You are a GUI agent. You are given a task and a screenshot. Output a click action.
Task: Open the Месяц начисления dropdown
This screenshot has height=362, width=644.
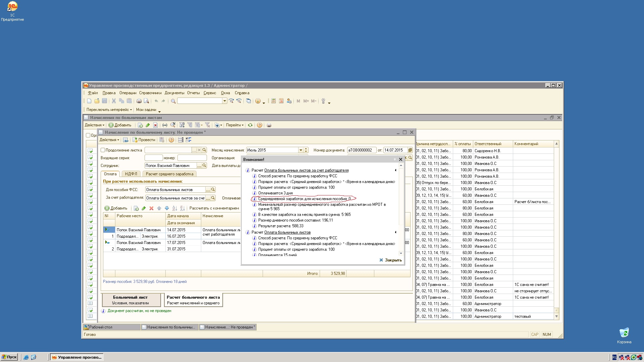tap(301, 150)
